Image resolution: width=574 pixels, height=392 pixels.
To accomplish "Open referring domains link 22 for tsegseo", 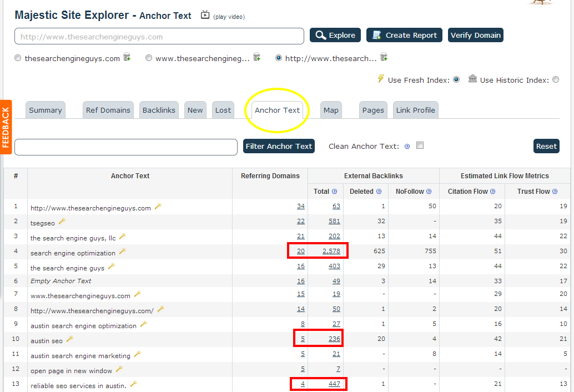I will (300, 221).
